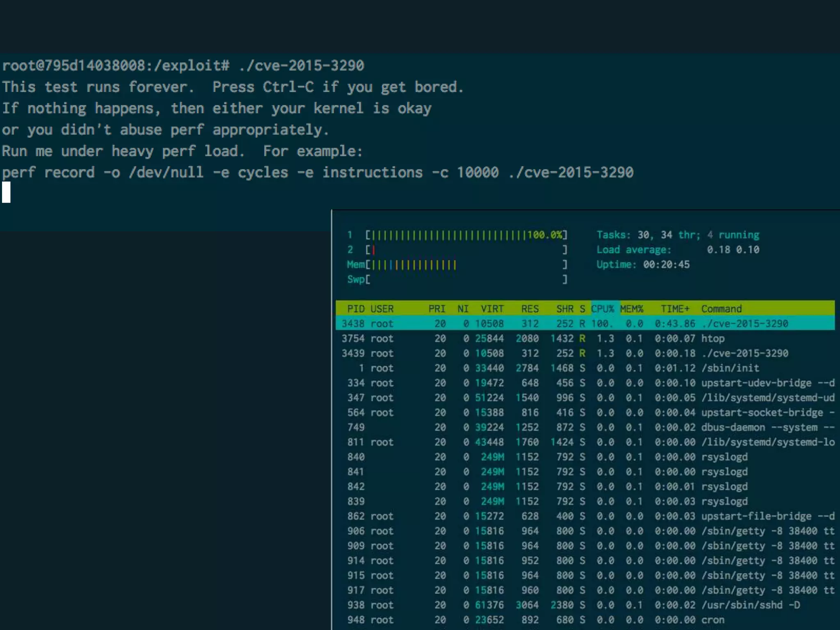
Task: Click the TIME+ column header
Action: pos(675,308)
